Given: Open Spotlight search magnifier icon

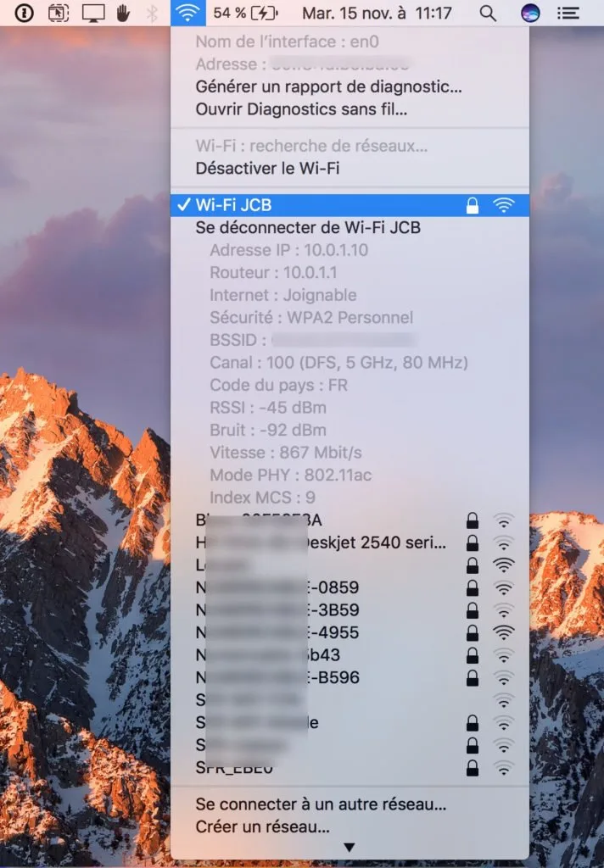Looking at the screenshot, I should [488, 13].
